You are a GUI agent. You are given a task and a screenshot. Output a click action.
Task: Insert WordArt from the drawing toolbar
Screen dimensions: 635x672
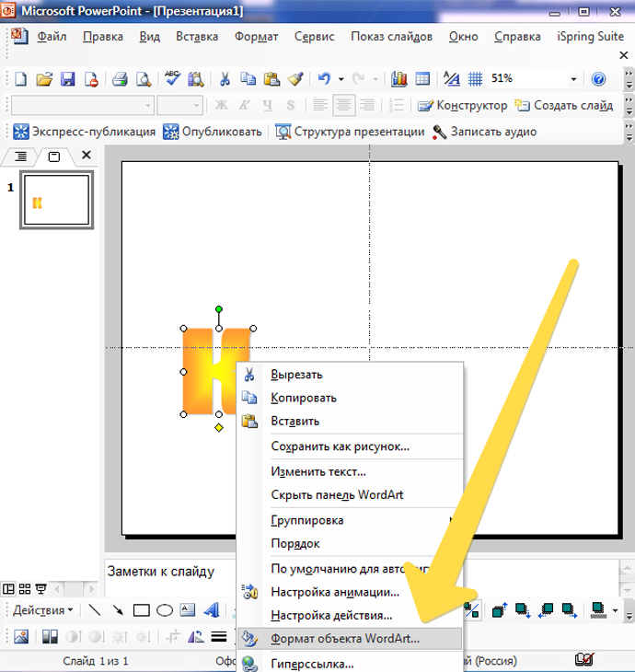click(x=212, y=610)
